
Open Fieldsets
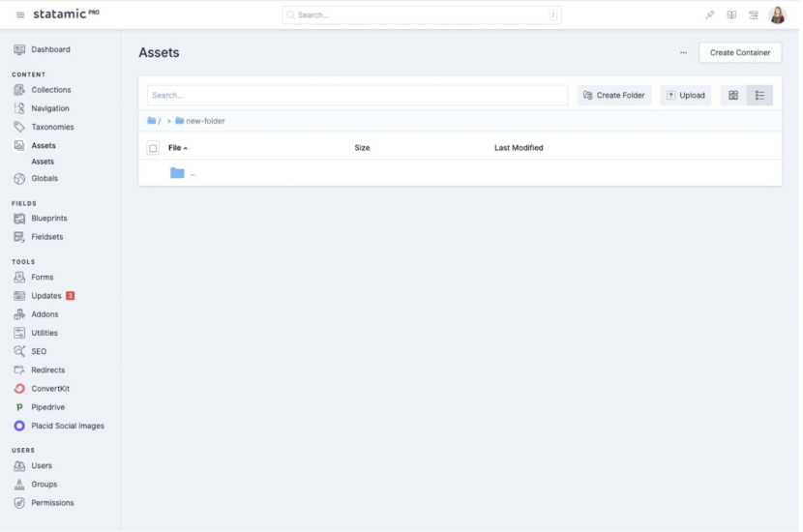47,237
